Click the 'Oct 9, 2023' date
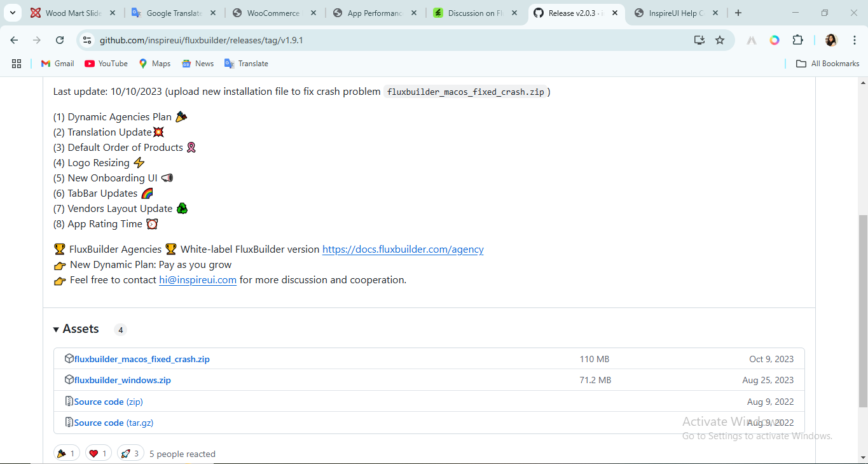868x464 pixels. pos(771,359)
